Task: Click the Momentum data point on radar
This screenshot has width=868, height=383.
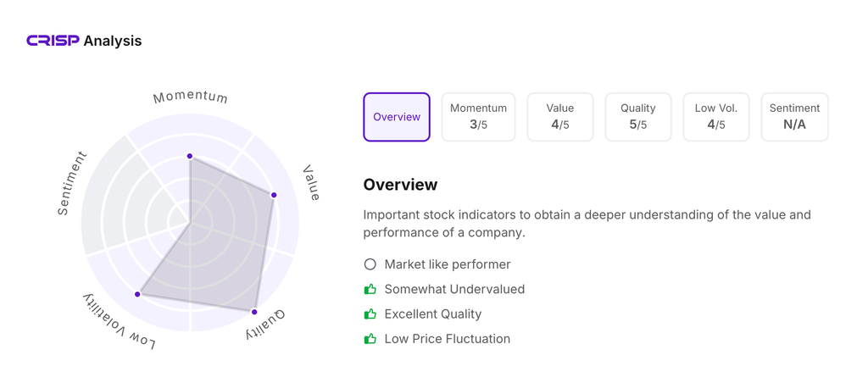Action: click(190, 156)
